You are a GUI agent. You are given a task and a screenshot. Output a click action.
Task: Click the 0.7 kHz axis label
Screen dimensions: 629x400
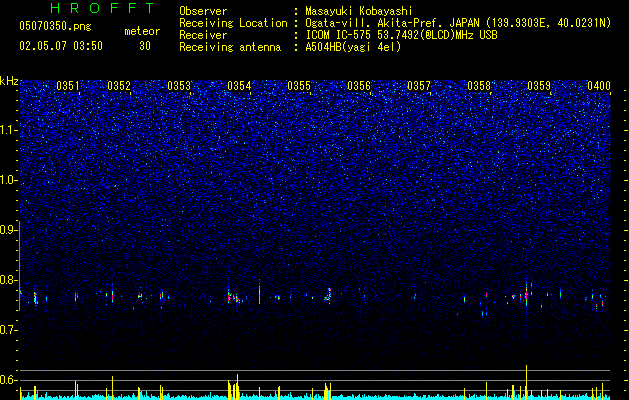[x=8, y=330]
